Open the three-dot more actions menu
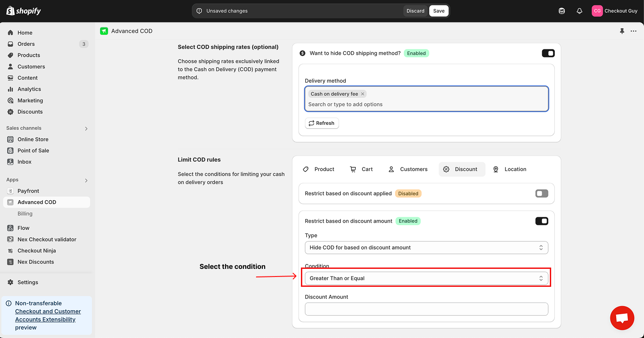The image size is (644, 338). pos(633,31)
